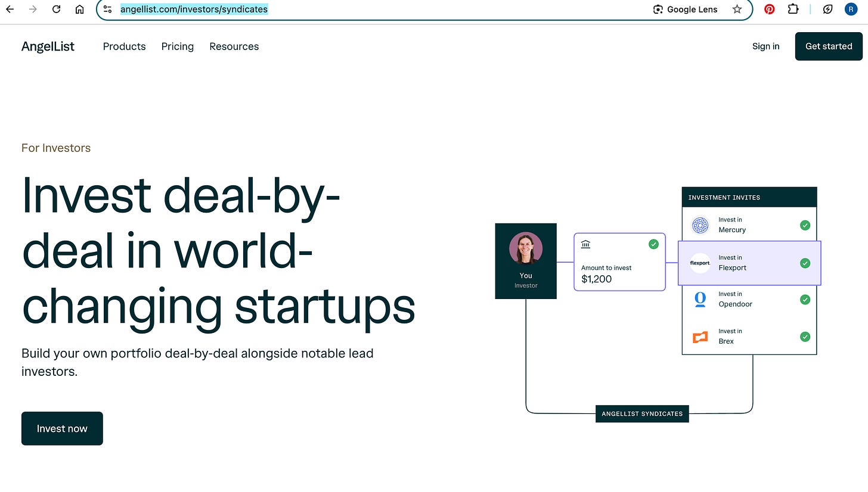868x492 pixels.
Task: Open the Pinterest extension icon
Action: tap(770, 9)
